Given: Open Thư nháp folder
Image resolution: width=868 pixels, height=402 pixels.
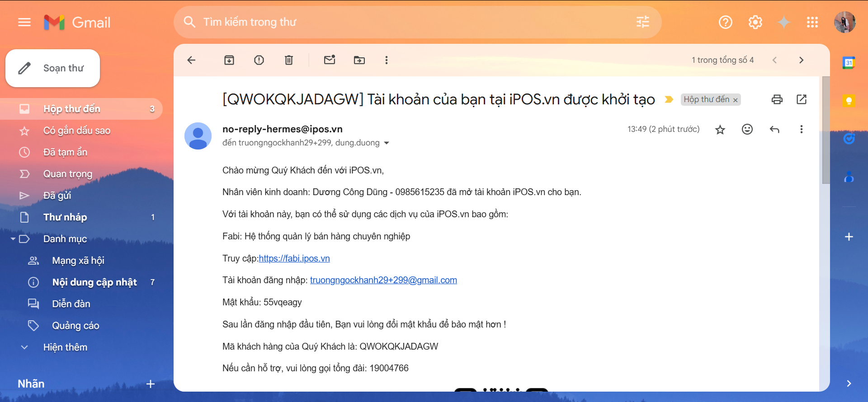Looking at the screenshot, I should [81, 217].
